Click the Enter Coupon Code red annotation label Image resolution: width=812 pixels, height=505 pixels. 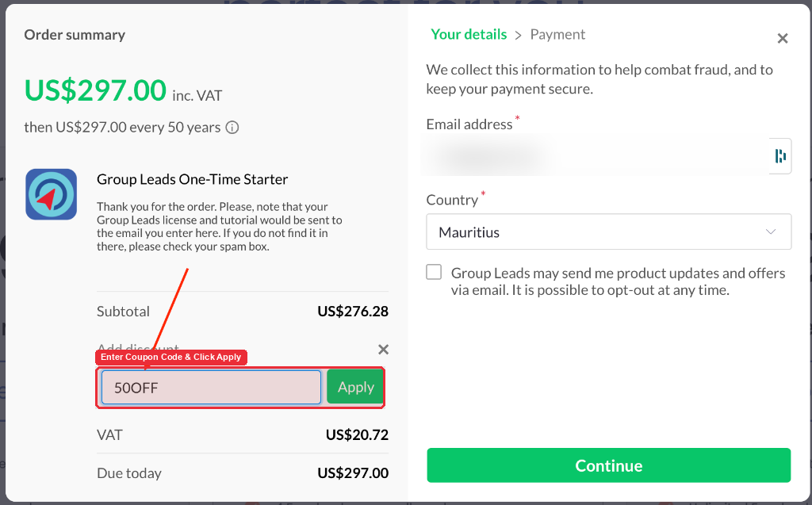coord(171,357)
